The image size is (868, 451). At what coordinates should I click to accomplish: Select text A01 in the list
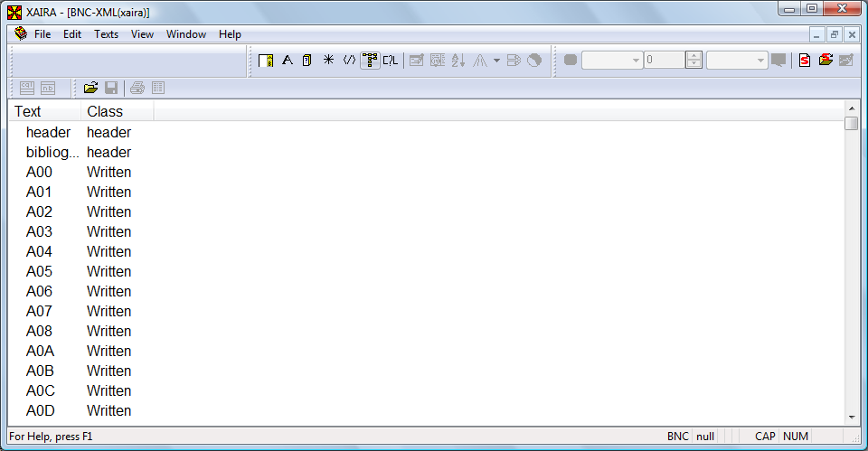[39, 192]
